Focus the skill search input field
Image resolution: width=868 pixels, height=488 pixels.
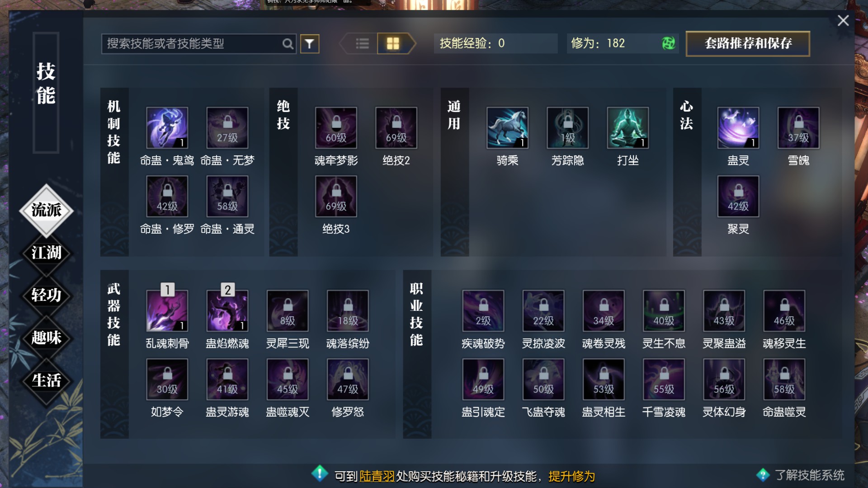(192, 44)
